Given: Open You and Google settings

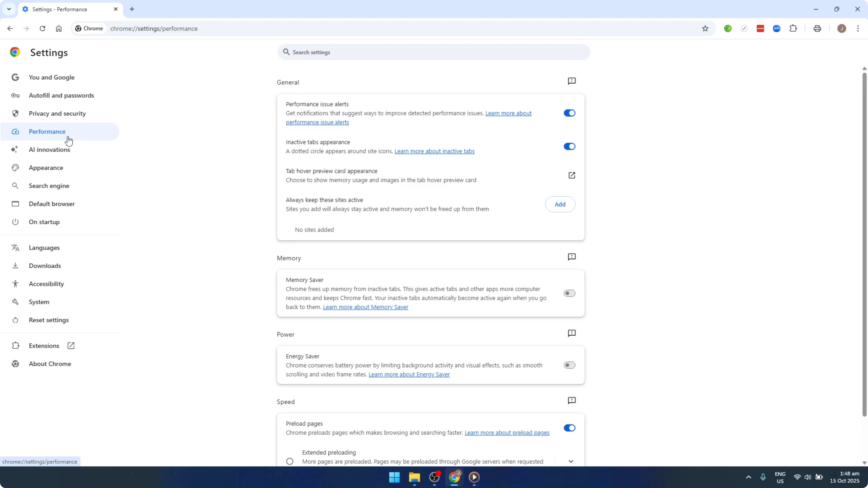Looking at the screenshot, I should coord(60,78).
